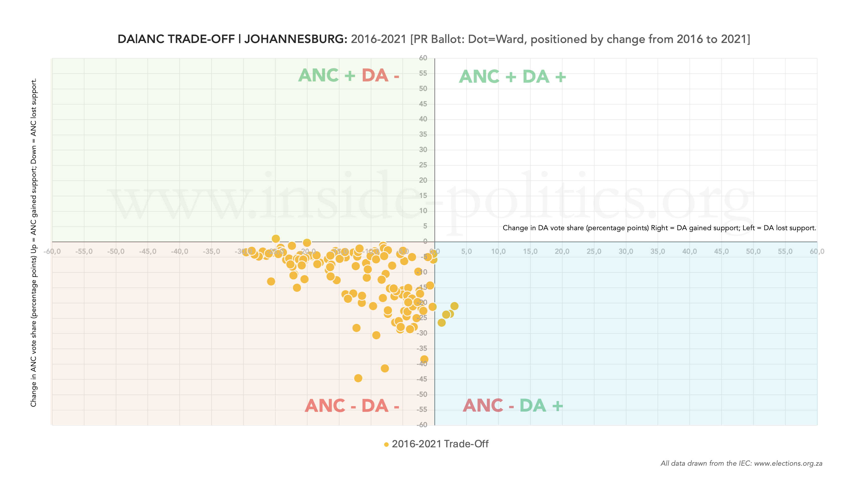Viewport: 868px width, 484px height.
Task: Click the chart title 'DA|ANC TRADE-OFF | JOHANNESBURG'
Action: click(x=232, y=39)
